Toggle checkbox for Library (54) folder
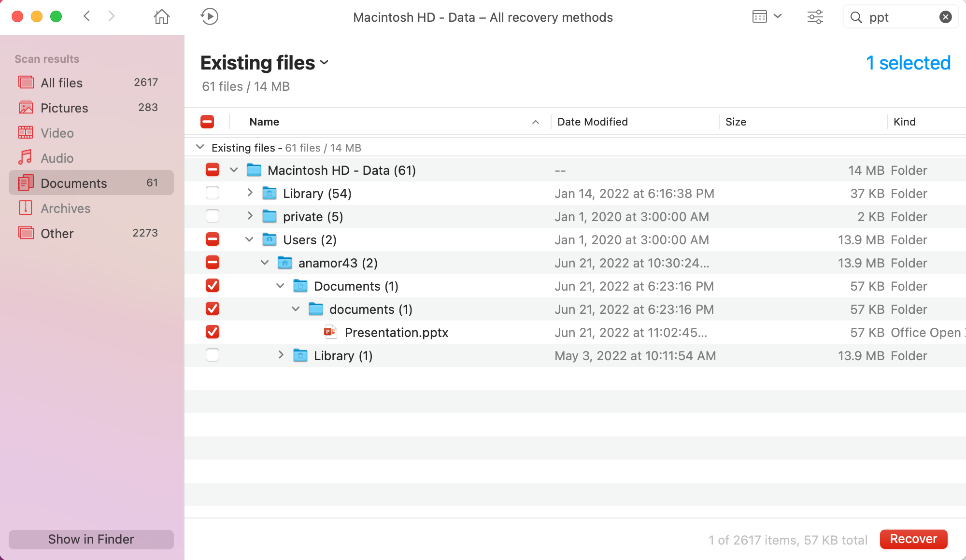 pyautogui.click(x=213, y=193)
